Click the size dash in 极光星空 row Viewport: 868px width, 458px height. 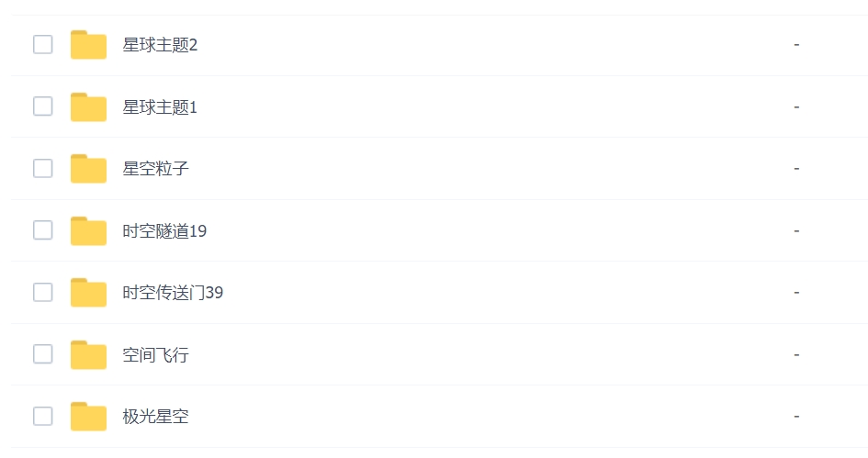[x=796, y=417]
